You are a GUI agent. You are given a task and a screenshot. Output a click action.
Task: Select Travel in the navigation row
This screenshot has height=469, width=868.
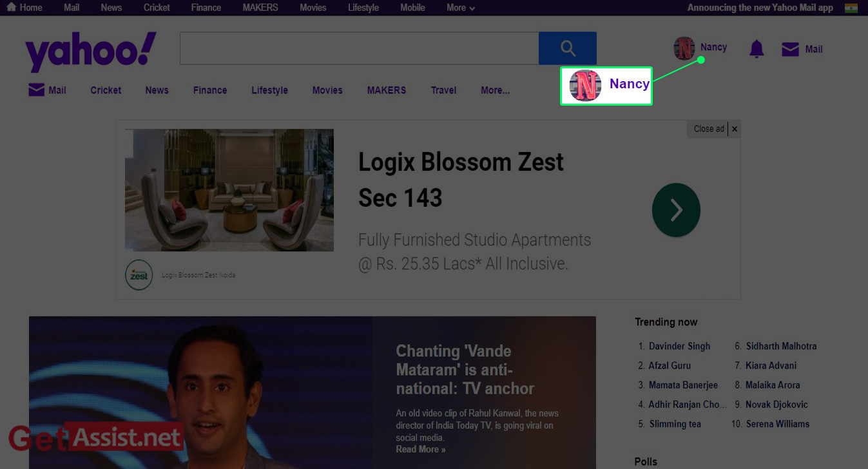(443, 90)
